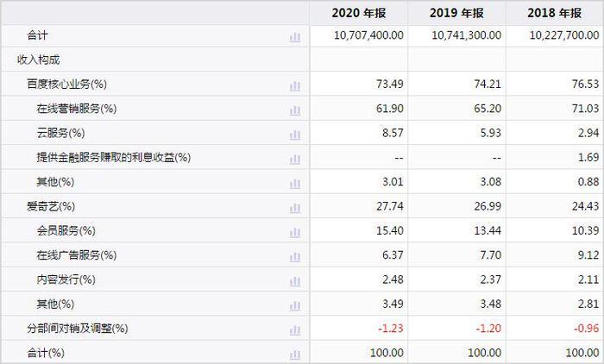
Task: Show chart for 在线营销服务(%) row
Action: (x=295, y=110)
